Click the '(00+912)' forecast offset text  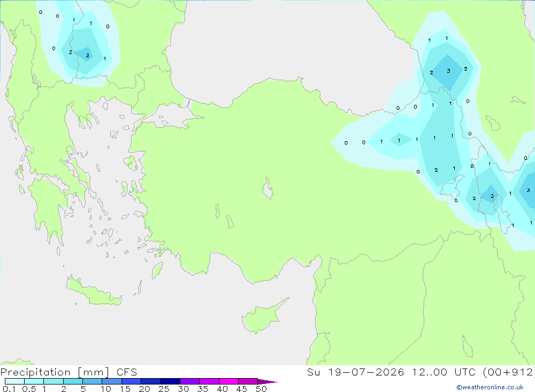click(x=509, y=372)
